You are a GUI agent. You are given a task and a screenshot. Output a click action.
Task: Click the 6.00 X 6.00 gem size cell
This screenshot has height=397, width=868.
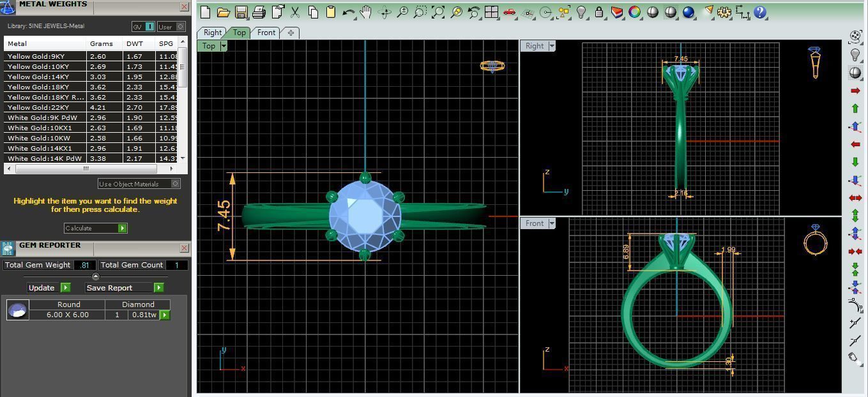[68, 315]
